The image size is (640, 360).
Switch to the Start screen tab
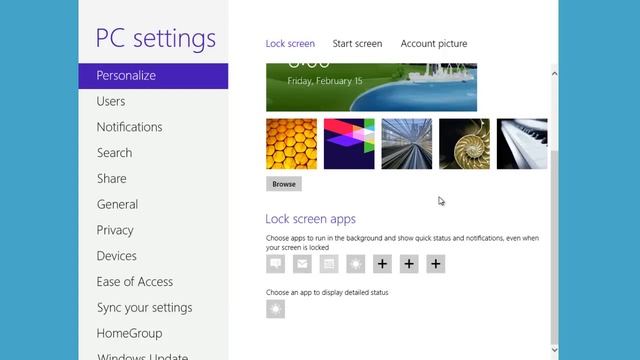357,44
